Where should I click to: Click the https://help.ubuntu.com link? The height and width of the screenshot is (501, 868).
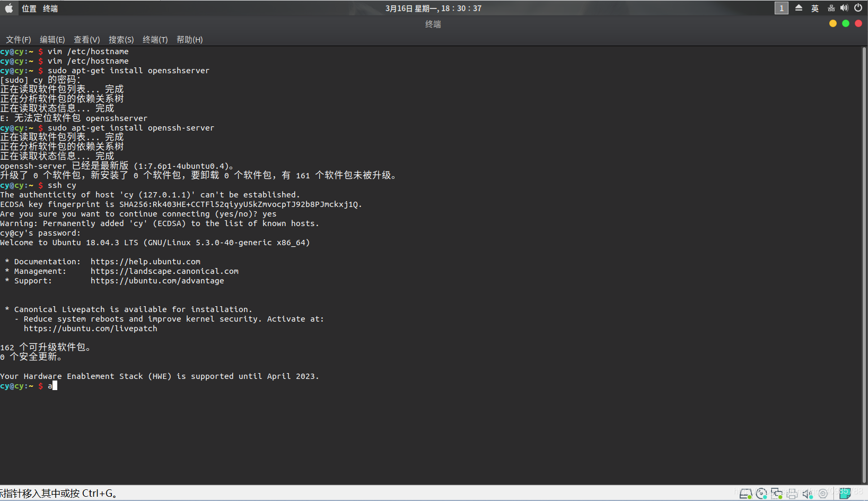(x=145, y=262)
